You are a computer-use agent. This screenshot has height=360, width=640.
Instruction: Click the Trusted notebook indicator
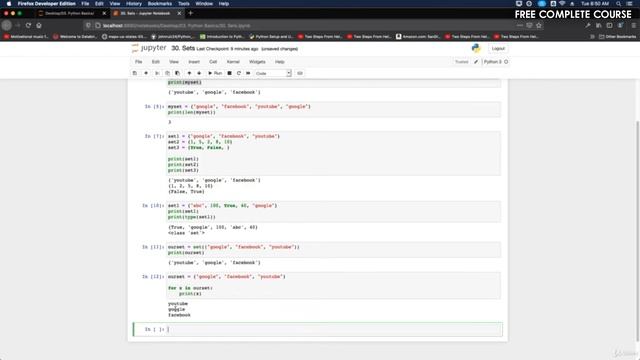click(462, 62)
